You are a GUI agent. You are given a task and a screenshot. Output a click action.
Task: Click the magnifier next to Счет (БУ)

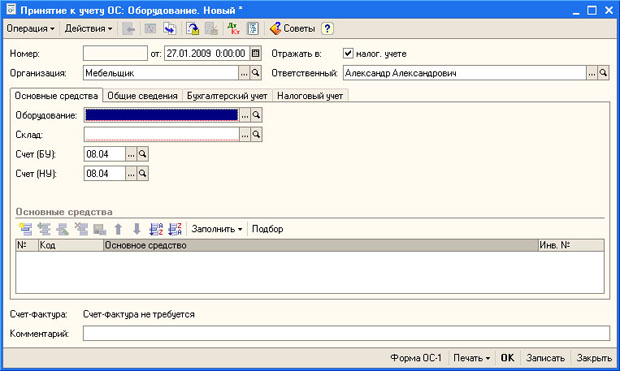(x=142, y=154)
